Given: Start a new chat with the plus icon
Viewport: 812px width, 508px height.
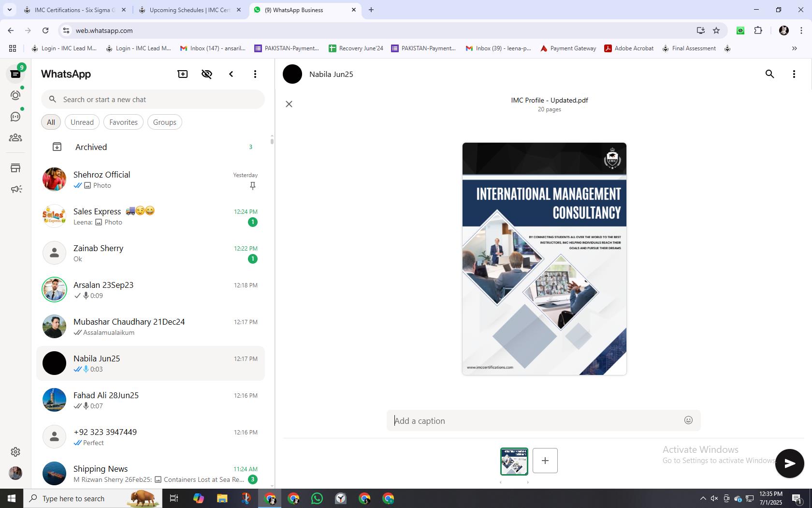Looking at the screenshot, I should click(183, 74).
